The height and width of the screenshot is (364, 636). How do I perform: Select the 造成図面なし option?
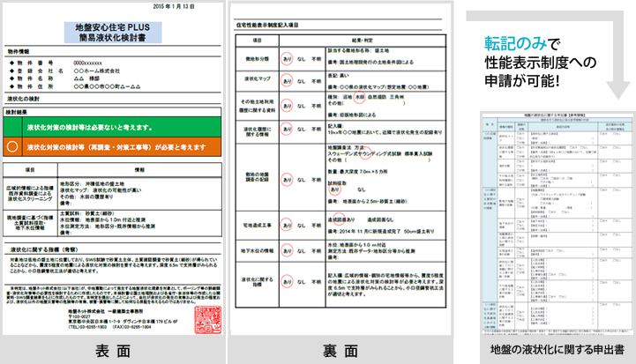380,219
